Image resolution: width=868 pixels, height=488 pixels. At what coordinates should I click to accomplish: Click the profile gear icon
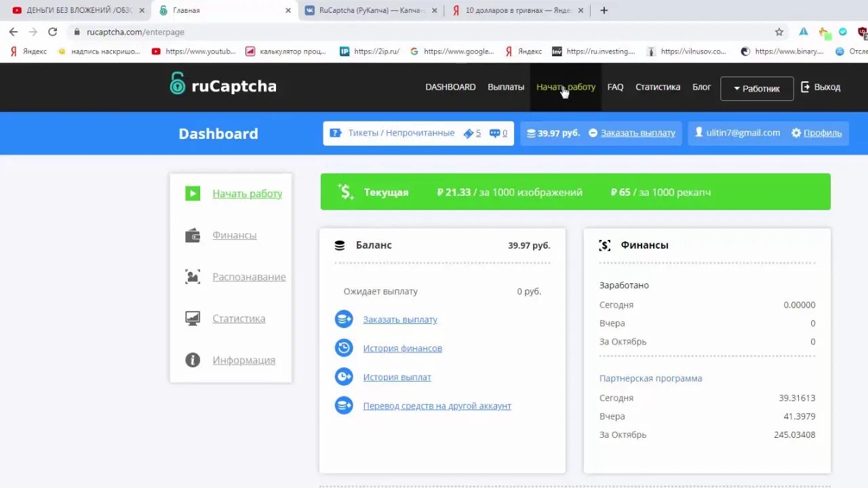pyautogui.click(x=796, y=133)
